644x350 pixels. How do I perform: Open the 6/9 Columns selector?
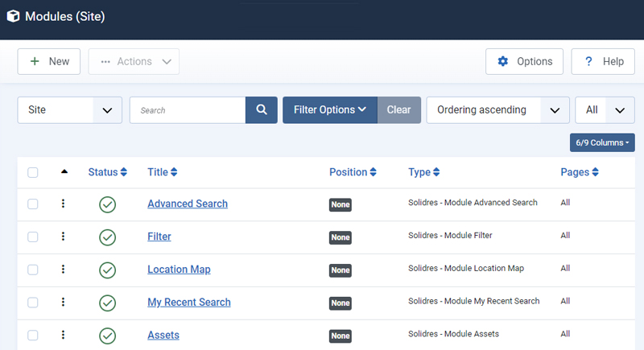[x=602, y=142]
